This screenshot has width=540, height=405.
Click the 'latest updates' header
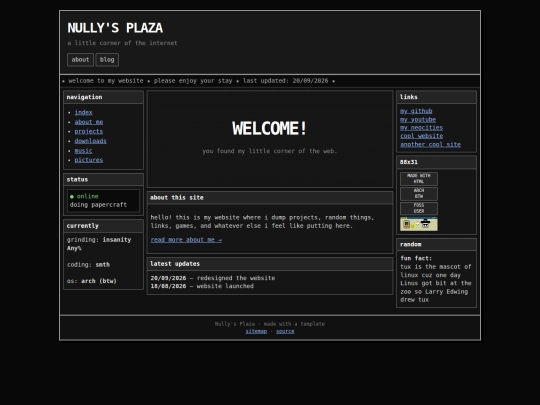click(x=270, y=264)
